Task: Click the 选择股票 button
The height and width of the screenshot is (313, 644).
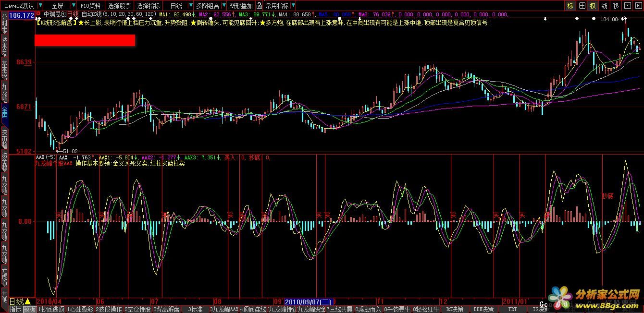Action: [119, 6]
